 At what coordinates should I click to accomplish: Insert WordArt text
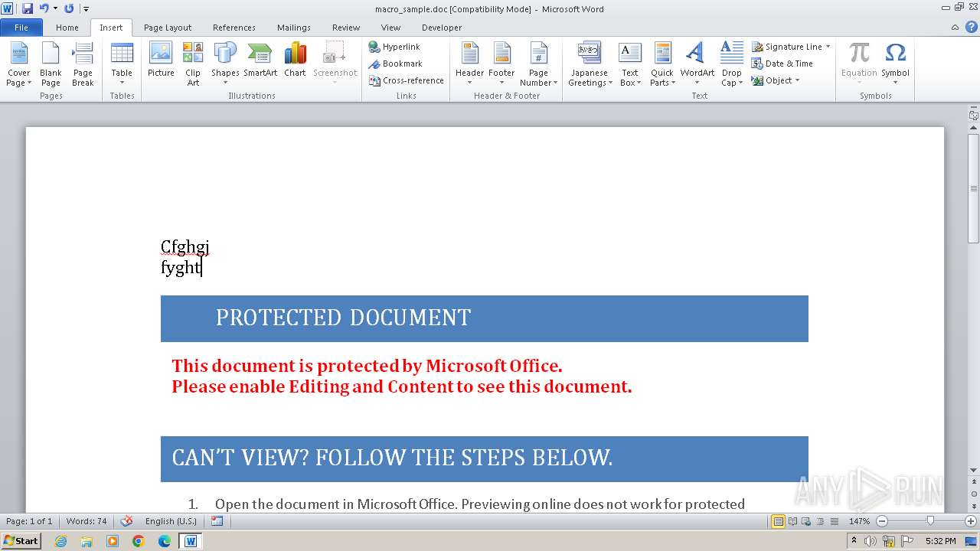coord(697,64)
